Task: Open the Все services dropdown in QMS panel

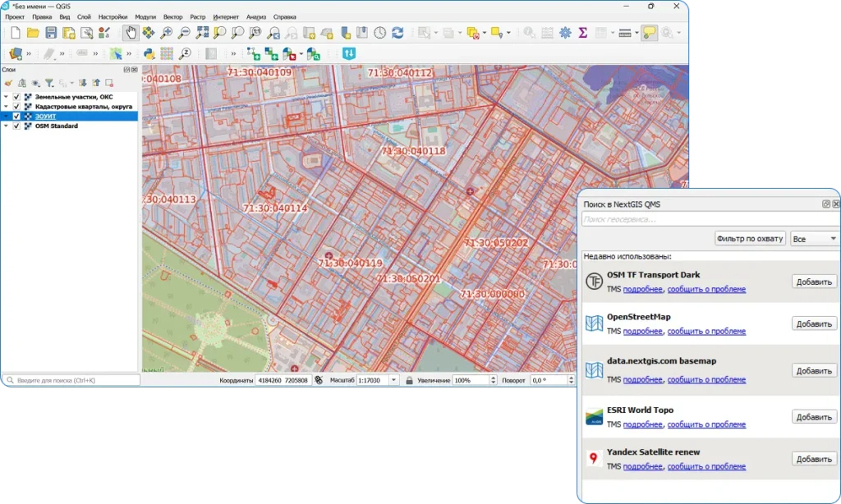Action: (x=814, y=238)
